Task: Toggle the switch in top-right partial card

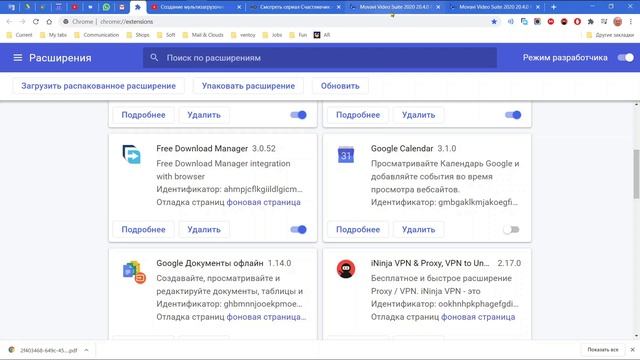Action: [513, 115]
